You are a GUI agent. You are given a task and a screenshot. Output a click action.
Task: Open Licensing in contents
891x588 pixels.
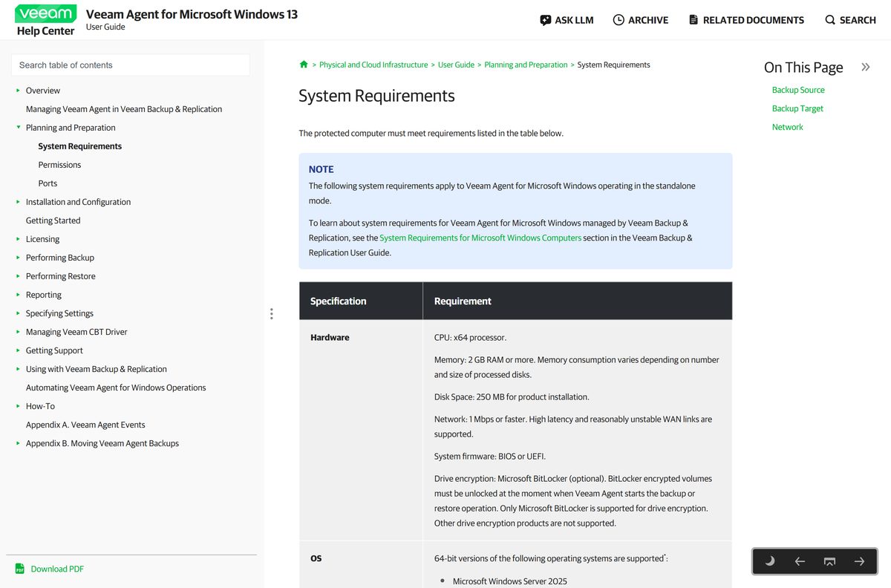42,239
